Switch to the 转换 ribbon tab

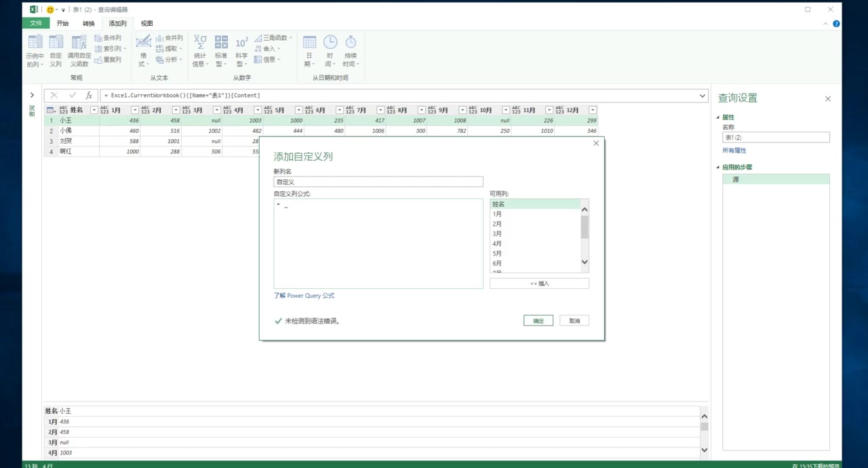click(x=89, y=22)
